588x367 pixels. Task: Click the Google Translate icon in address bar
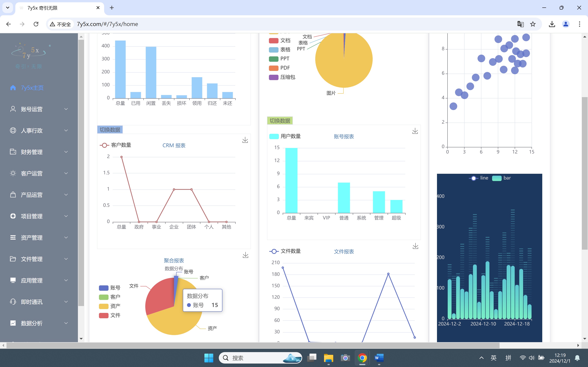pyautogui.click(x=520, y=24)
